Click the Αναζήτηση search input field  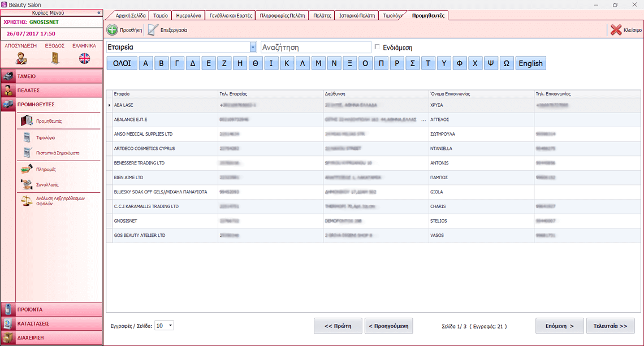pos(315,47)
